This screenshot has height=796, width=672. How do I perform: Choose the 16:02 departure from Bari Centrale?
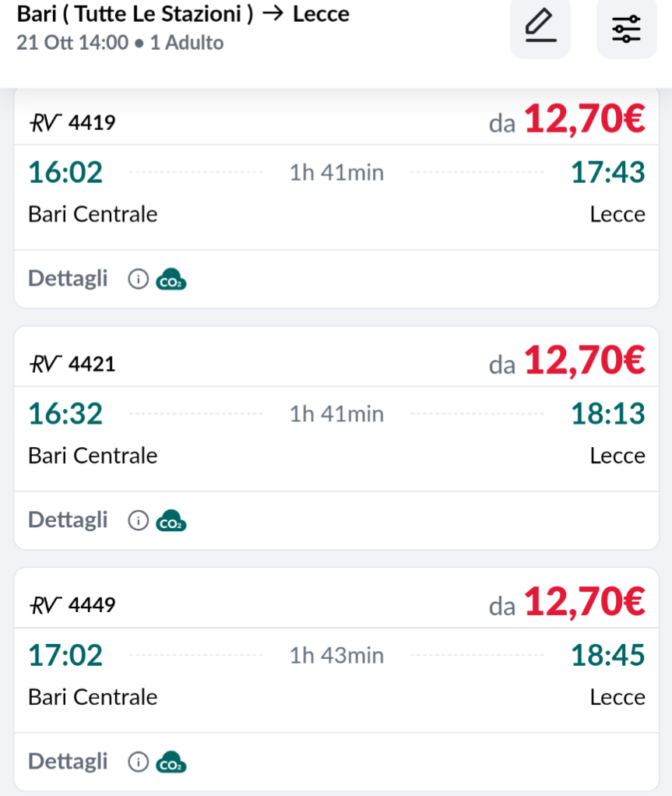pos(65,172)
